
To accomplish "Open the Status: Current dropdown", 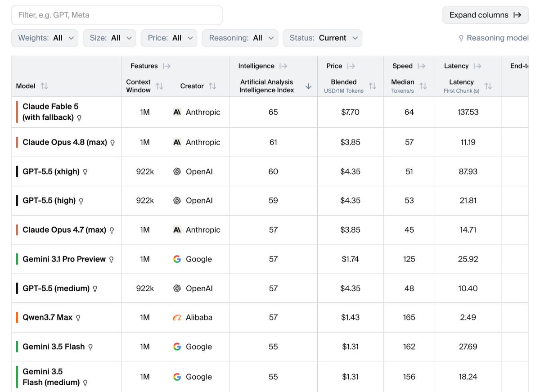I will coord(322,38).
